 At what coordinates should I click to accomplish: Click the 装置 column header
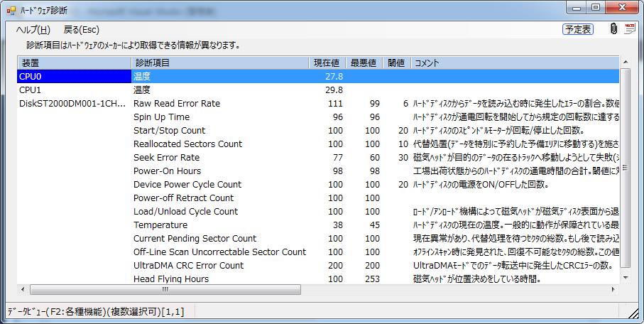[x=74, y=63]
